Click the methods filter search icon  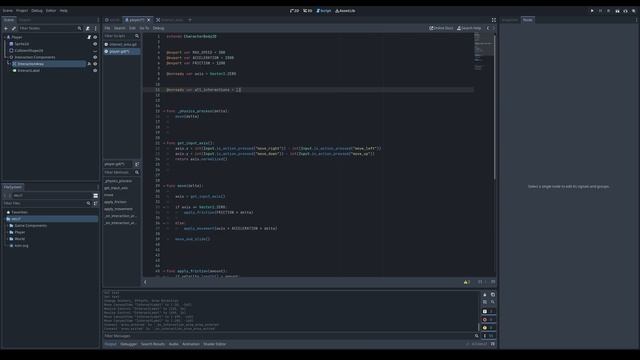coord(137,172)
